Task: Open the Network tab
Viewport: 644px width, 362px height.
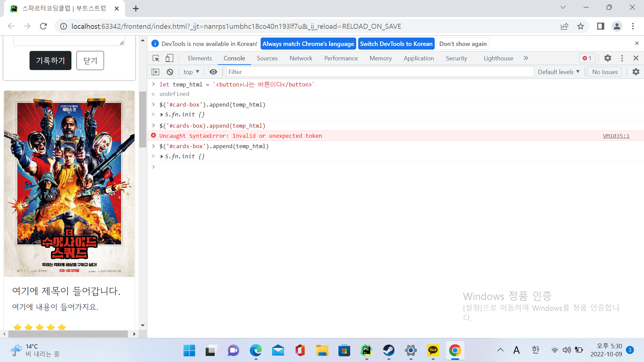Action: point(301,58)
